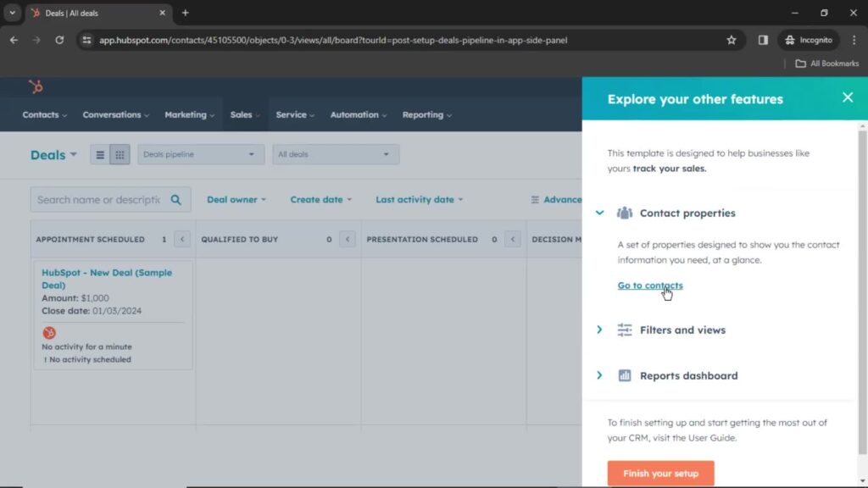Close the Deals browser tab

[x=162, y=13]
